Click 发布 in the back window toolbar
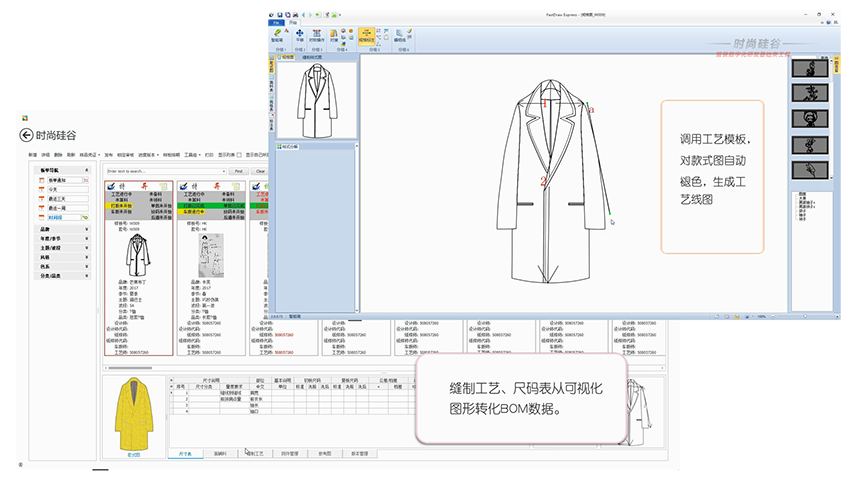Screen dimensions: 850x478 [108, 154]
